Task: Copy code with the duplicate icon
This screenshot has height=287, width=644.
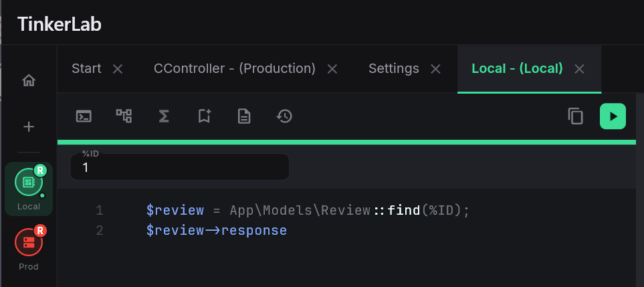Action: 575,116
